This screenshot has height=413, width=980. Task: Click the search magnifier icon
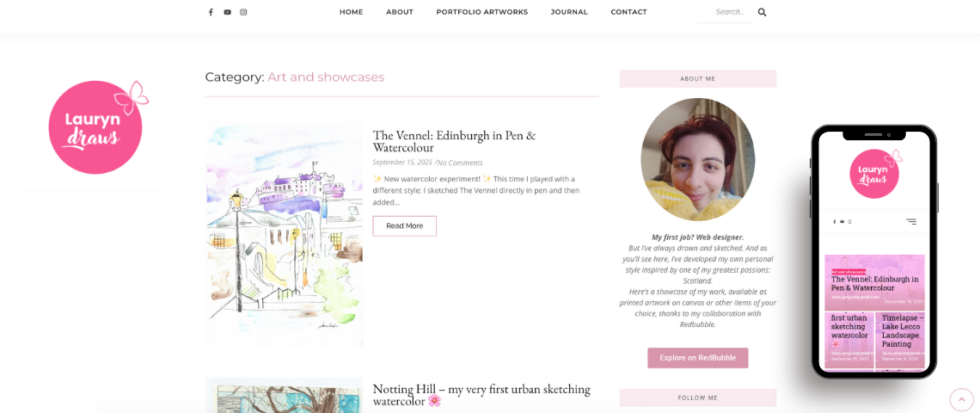[762, 12]
